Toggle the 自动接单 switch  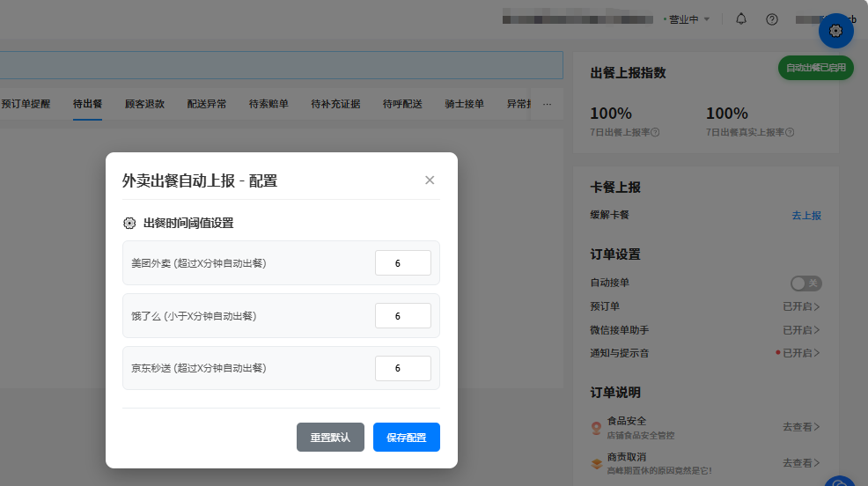(x=806, y=283)
